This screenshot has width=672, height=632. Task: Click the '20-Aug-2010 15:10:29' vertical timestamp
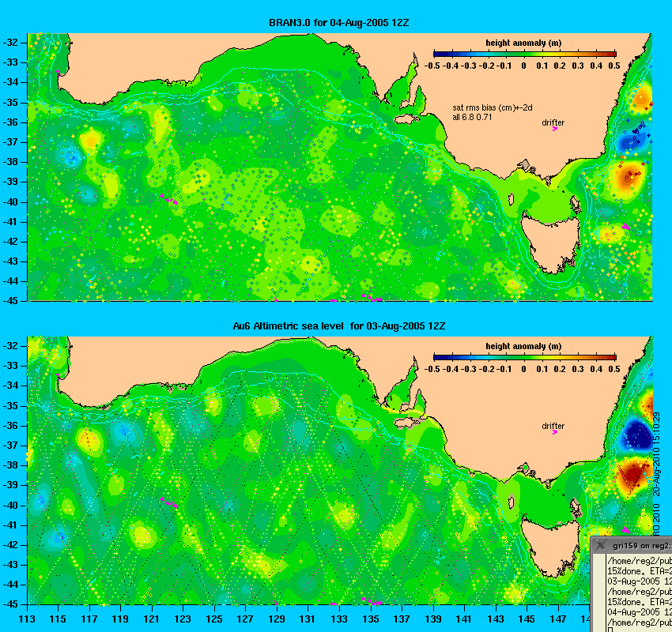pos(656,454)
